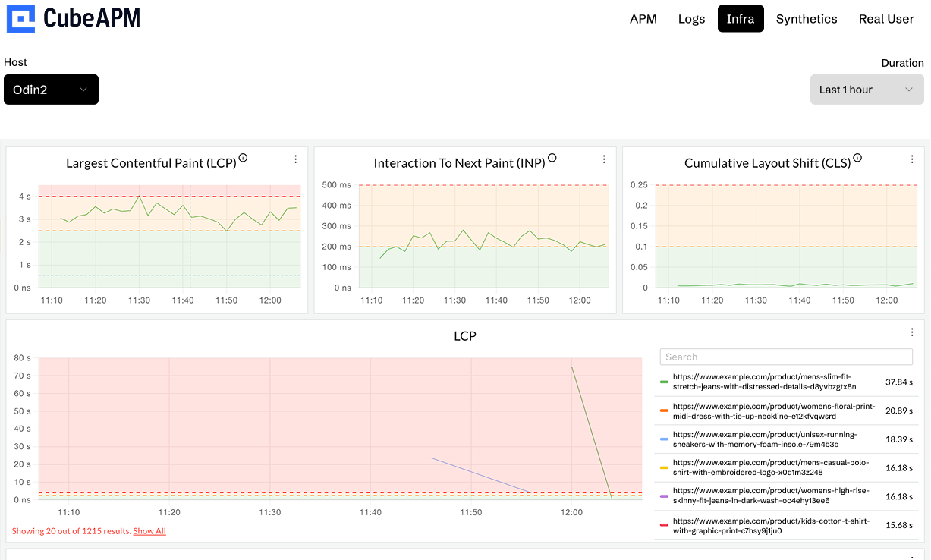Click the Host label above the dropdown
Image resolution: width=931 pixels, height=560 pixels.
click(16, 62)
